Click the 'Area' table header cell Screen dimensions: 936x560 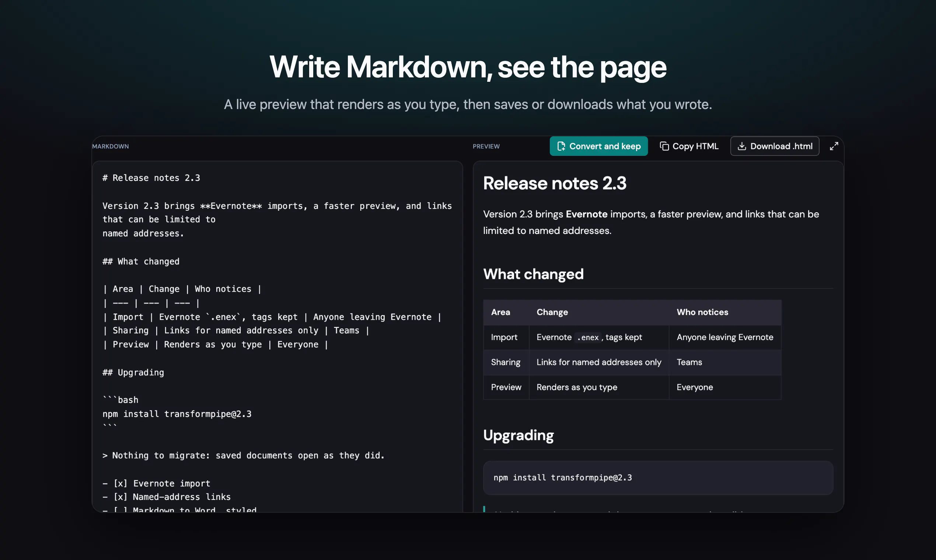coord(506,312)
